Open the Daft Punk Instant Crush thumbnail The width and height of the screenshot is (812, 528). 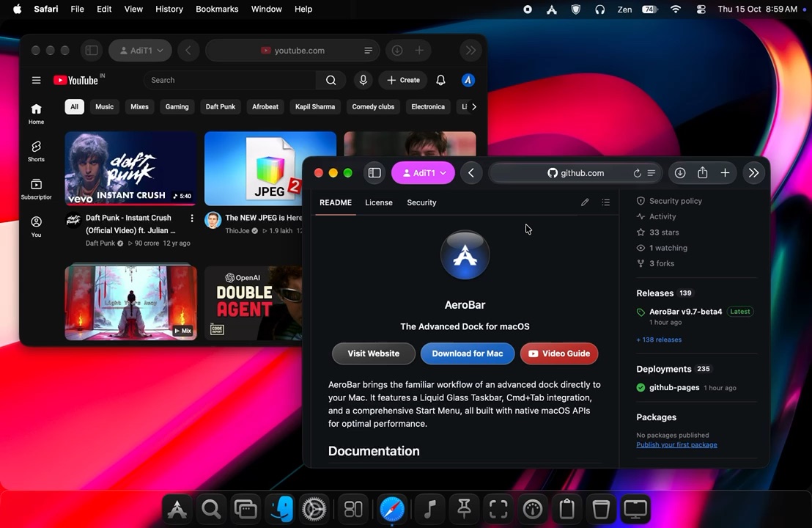tap(130, 169)
